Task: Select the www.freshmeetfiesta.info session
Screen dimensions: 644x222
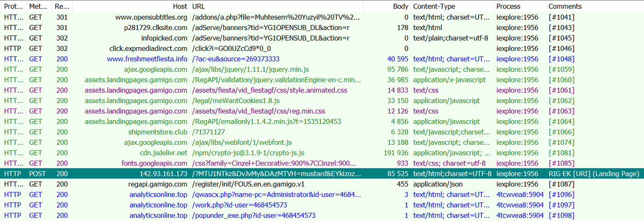Action: click(322, 59)
